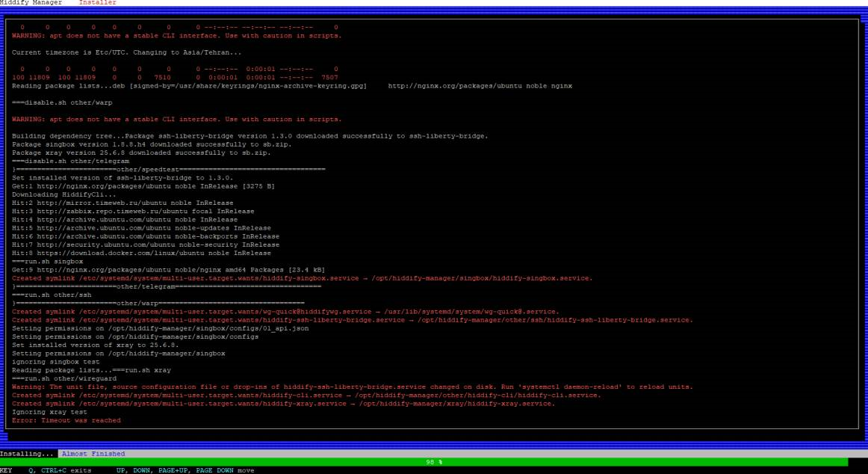Click 'Set installed version of ssh-liberty-bridge' line
The height and width of the screenshot is (474, 868).
(x=123, y=178)
